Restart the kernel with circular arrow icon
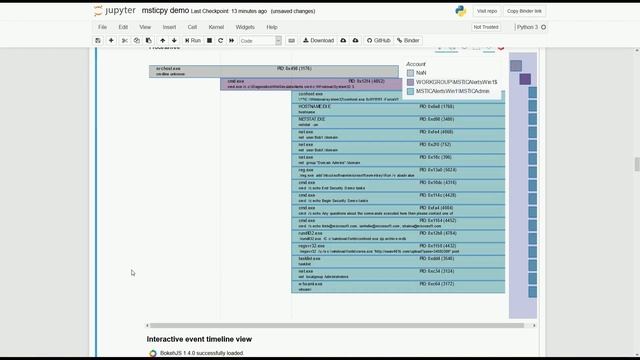The height and width of the screenshot is (360, 640). point(220,40)
